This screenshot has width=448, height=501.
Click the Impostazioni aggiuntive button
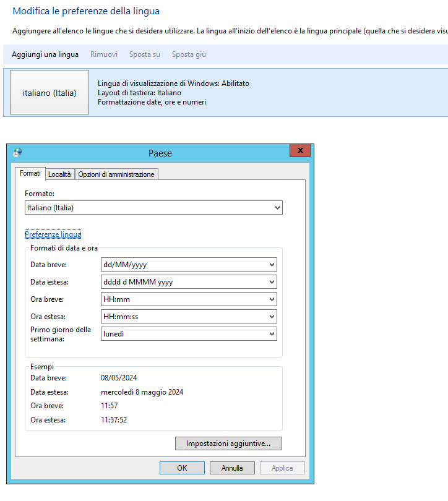pos(228,443)
